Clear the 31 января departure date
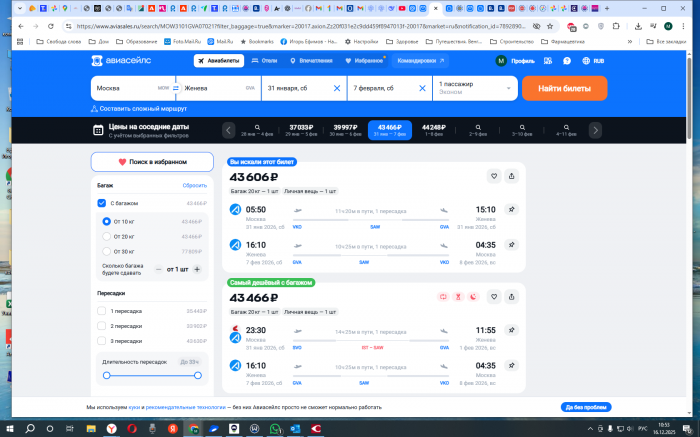Screen dimensions: 700x437 tap(337, 88)
